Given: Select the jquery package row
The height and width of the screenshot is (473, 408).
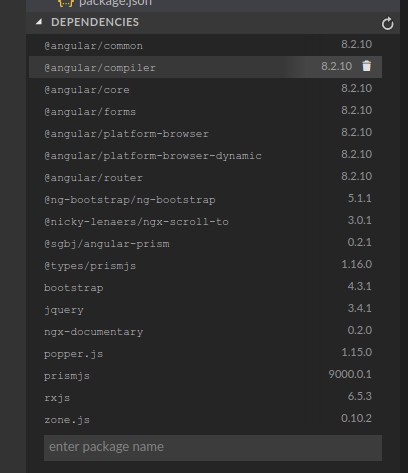Looking at the screenshot, I should click(x=205, y=309).
